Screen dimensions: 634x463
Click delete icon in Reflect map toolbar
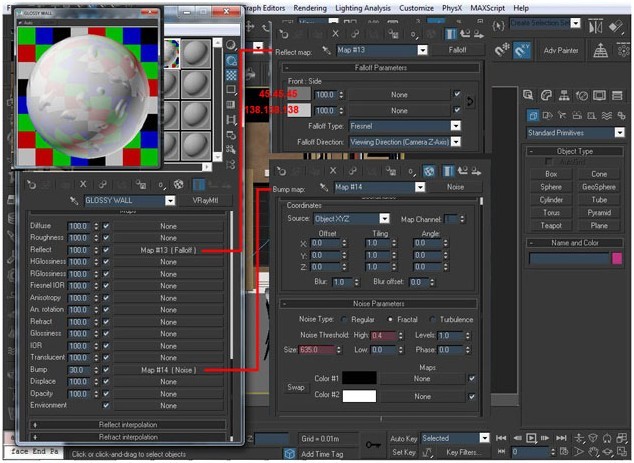[335, 34]
